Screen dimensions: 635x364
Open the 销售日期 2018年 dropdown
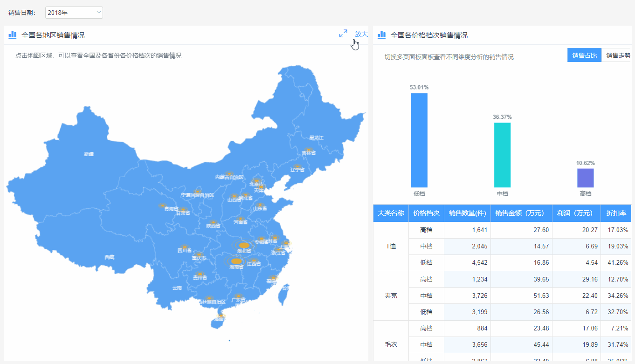pos(74,13)
